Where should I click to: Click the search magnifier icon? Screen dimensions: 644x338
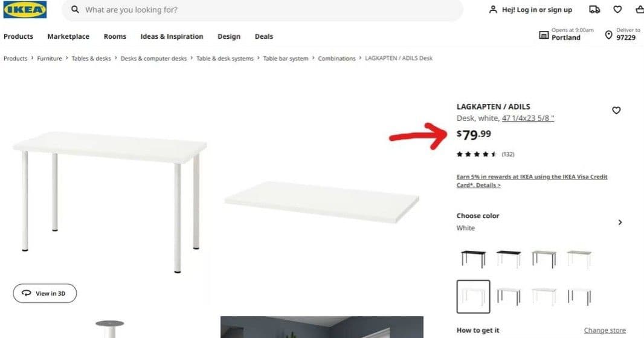click(x=75, y=10)
